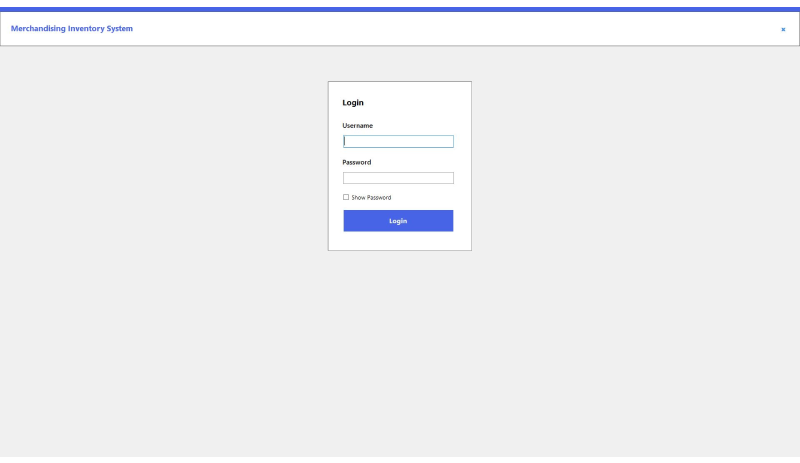Viewport: 800px width, 463px height.
Task: Dismiss the window via the header x
Action: click(x=783, y=30)
